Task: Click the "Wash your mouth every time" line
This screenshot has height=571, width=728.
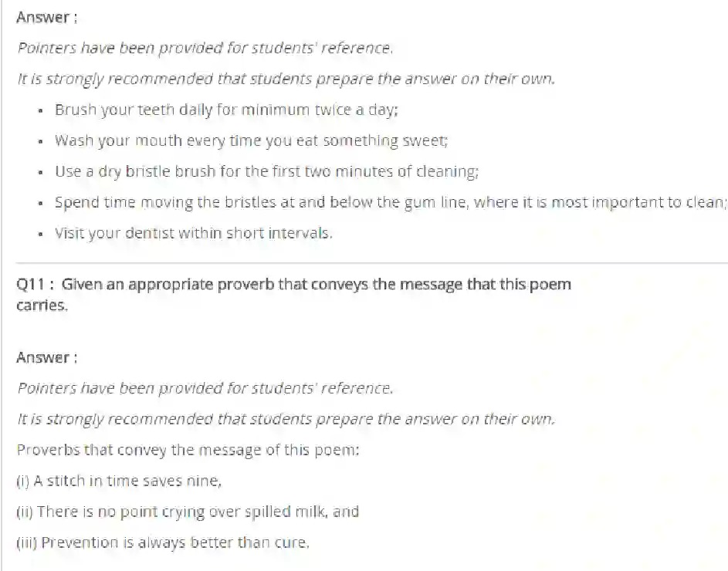Action: click(x=251, y=140)
